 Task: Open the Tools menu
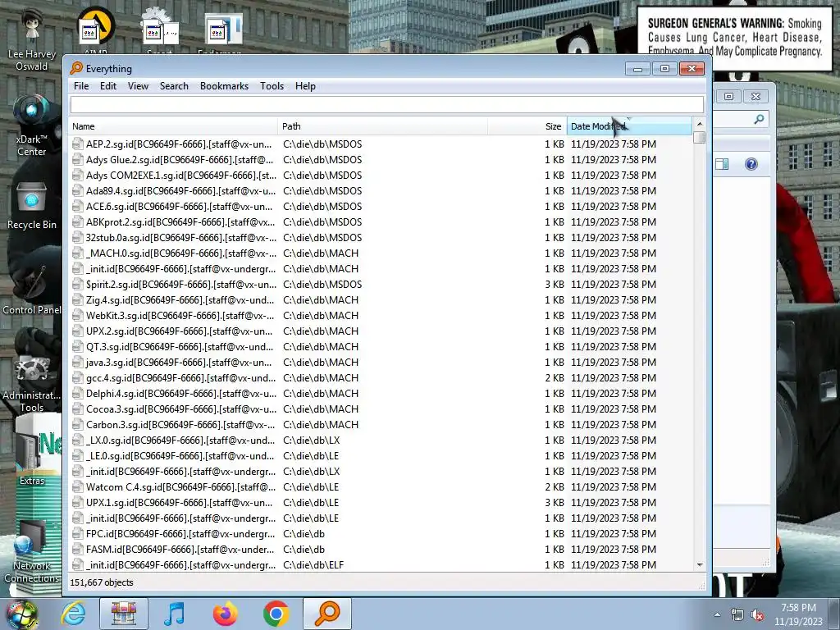272,85
